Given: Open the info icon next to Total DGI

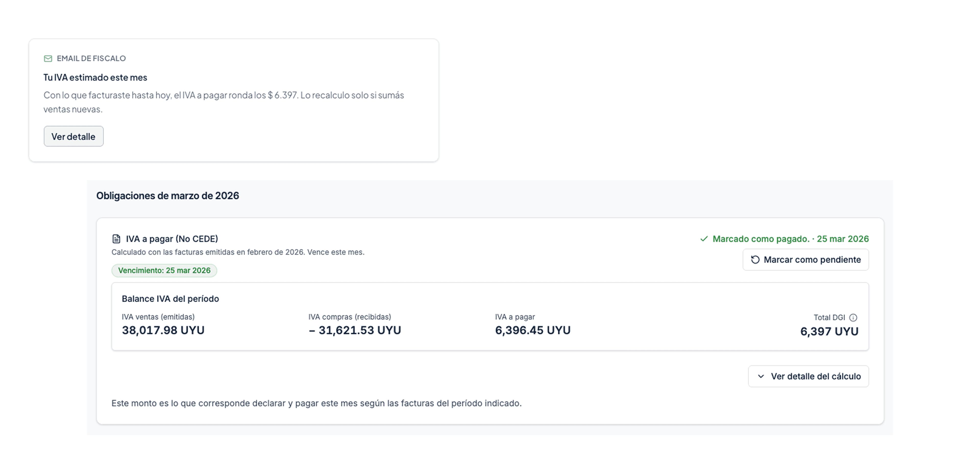Looking at the screenshot, I should pos(853,318).
